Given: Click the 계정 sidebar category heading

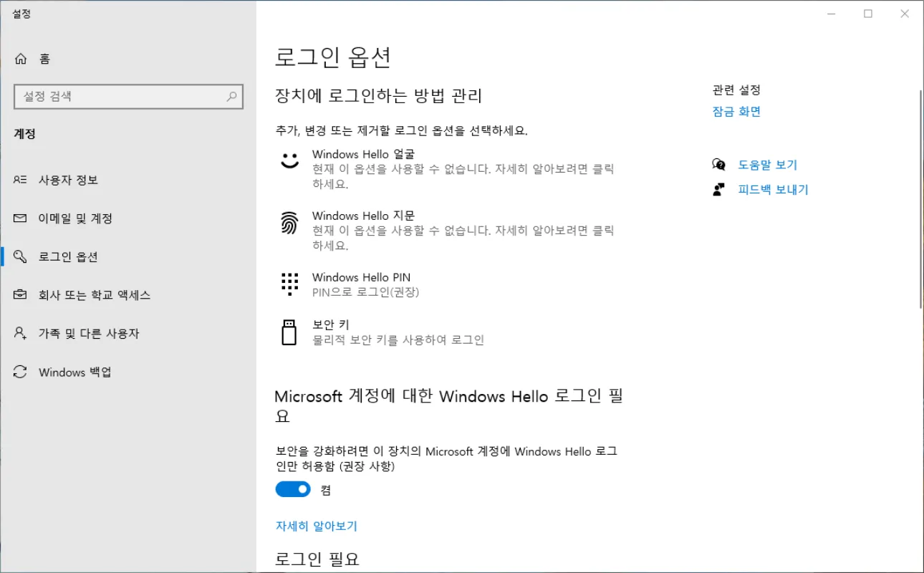Looking at the screenshot, I should pos(25,134).
